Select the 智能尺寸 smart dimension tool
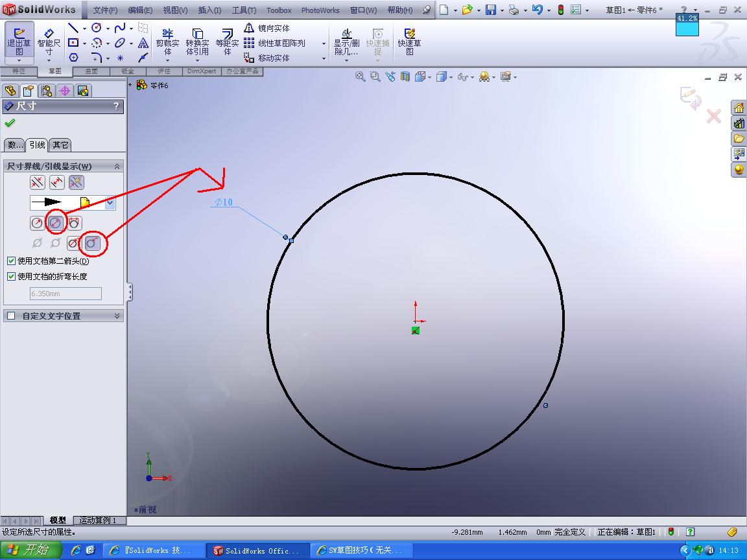The image size is (747, 560). [49, 42]
